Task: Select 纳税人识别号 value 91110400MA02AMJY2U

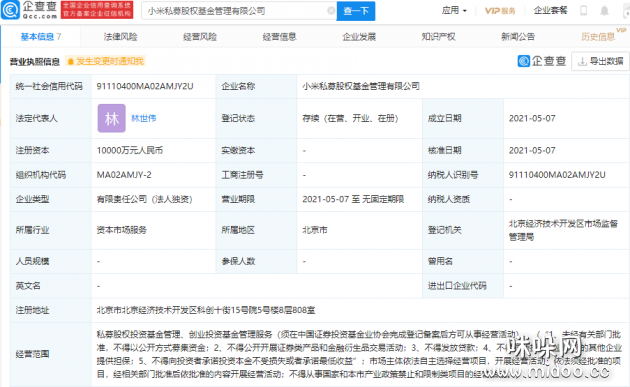Action: coord(557,175)
